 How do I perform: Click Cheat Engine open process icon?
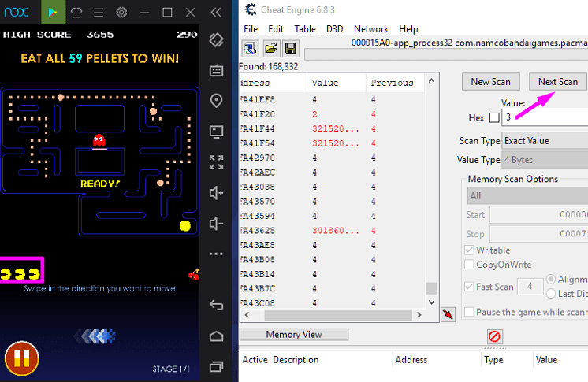tap(250, 48)
